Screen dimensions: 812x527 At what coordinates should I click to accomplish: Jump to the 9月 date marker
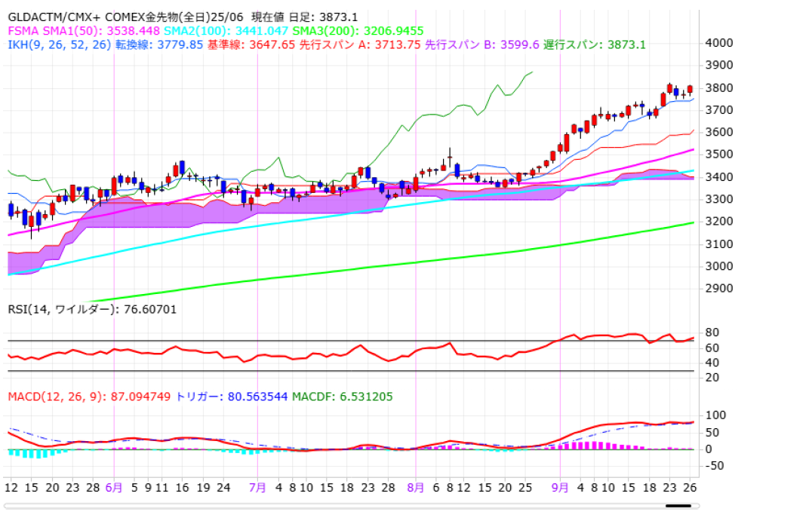[560, 487]
